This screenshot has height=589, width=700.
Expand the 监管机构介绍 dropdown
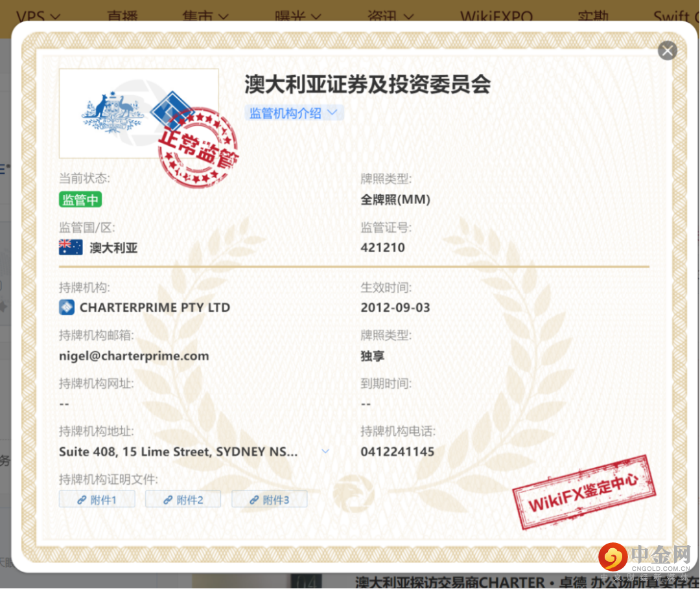(294, 113)
